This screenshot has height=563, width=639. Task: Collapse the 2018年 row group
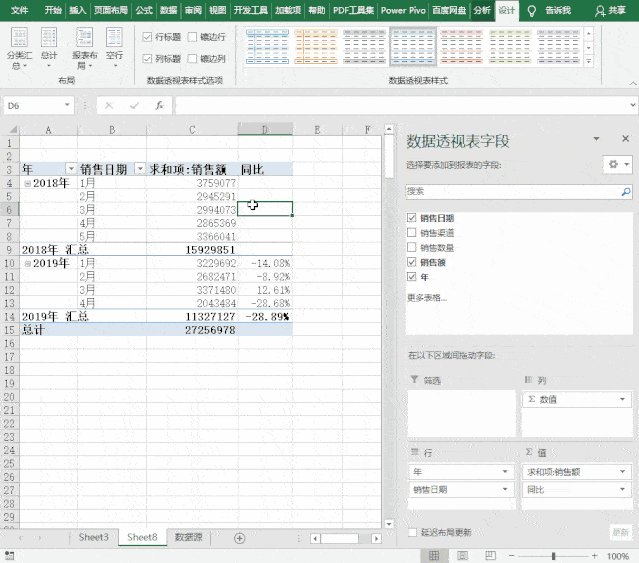point(27,183)
